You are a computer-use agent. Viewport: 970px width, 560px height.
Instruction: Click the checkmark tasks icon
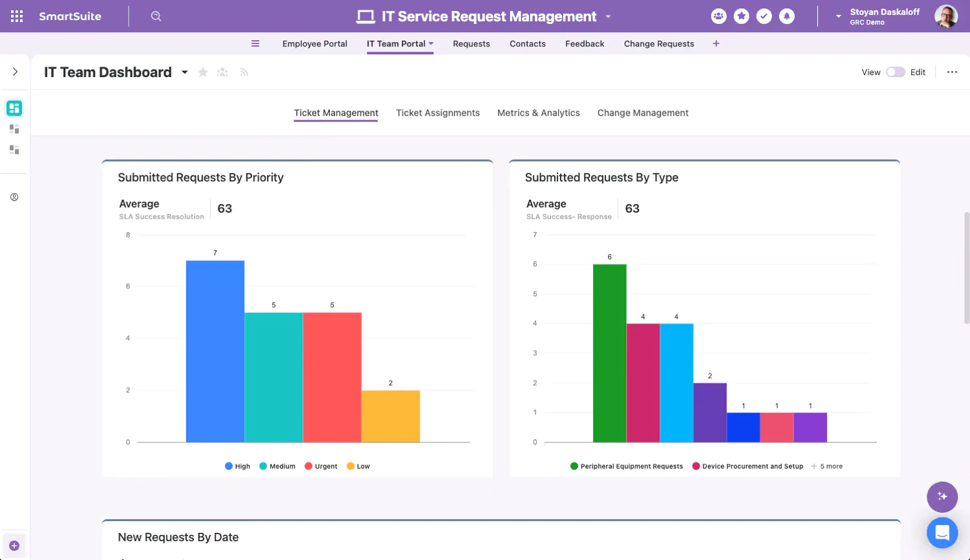(764, 16)
